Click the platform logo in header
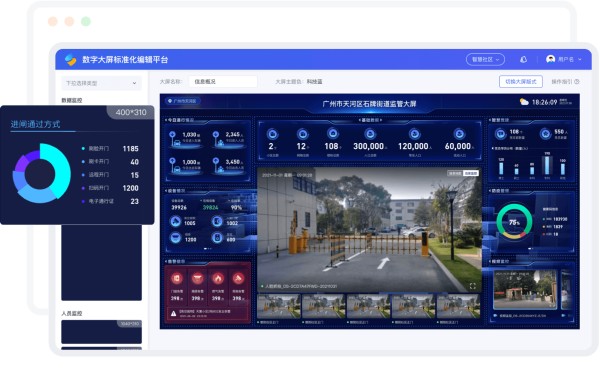 [x=70, y=60]
